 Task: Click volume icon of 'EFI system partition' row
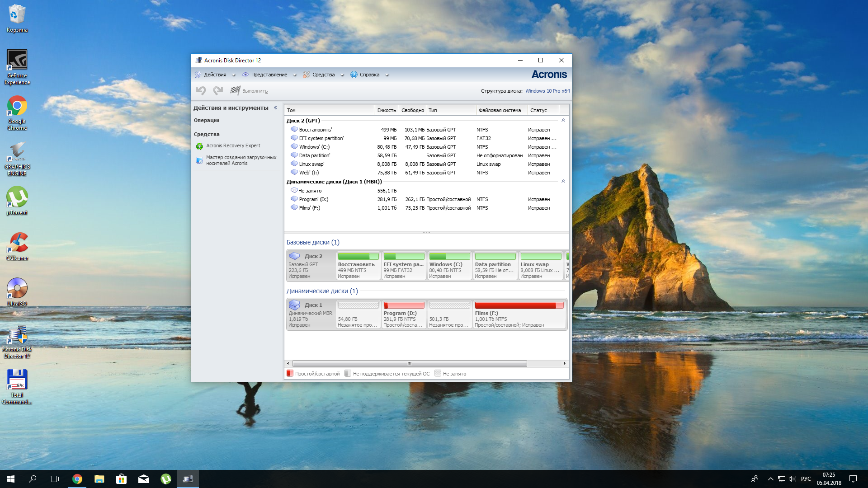pos(294,138)
